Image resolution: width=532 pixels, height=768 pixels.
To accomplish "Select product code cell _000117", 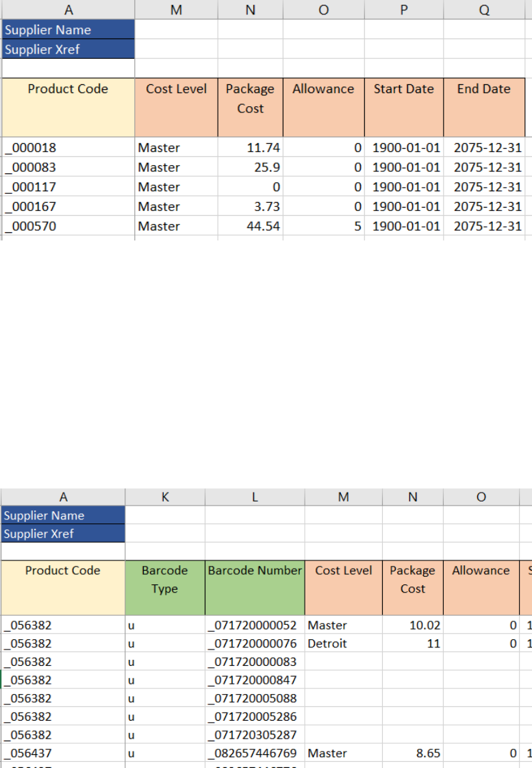I will [x=68, y=186].
